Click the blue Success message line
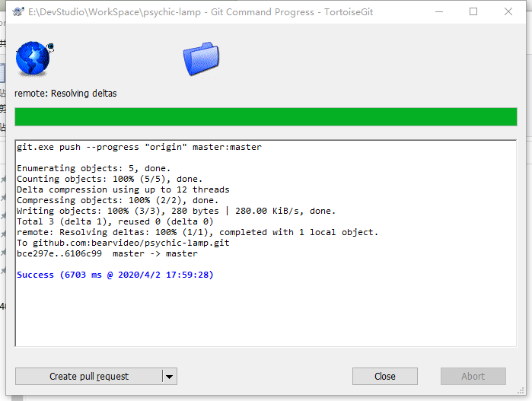The height and width of the screenshot is (401, 532). pos(115,275)
